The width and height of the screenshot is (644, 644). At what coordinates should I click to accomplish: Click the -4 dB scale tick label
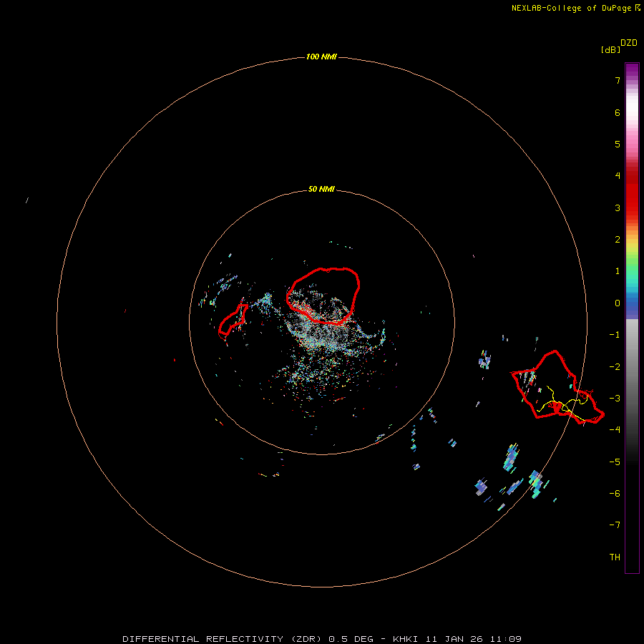click(615, 429)
